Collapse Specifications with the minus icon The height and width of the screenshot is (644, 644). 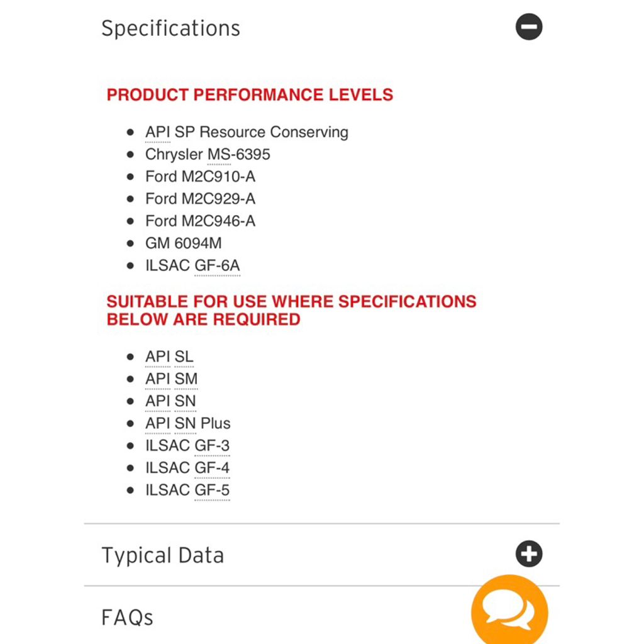528,26
